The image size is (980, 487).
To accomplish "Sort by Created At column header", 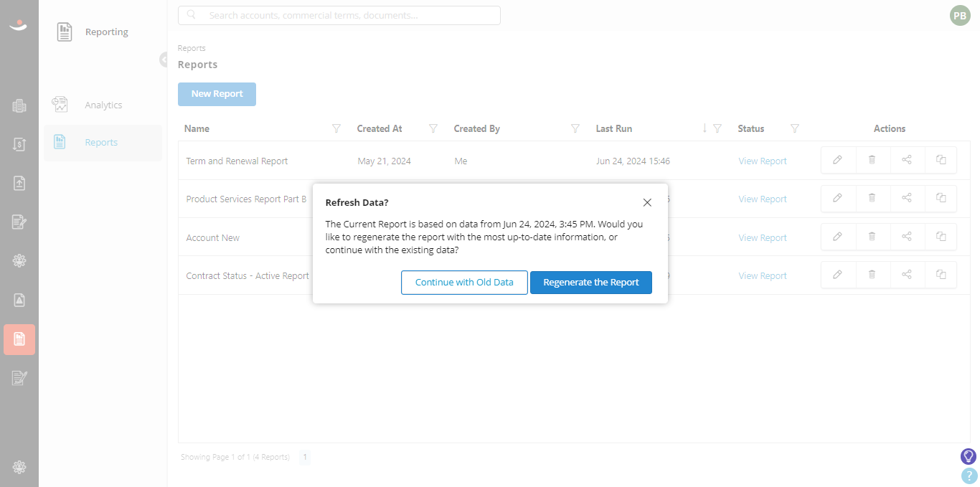I will 380,129.
